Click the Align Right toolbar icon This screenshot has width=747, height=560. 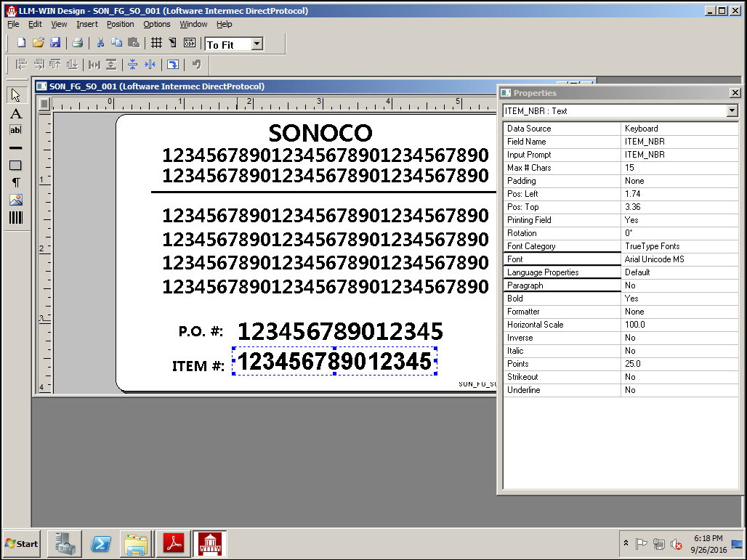[39, 65]
